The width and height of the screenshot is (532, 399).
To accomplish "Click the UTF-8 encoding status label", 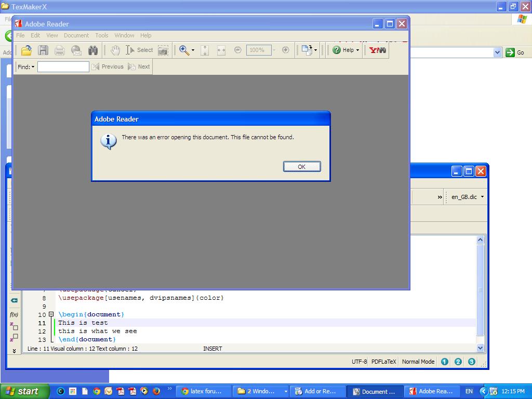I will click(x=360, y=362).
